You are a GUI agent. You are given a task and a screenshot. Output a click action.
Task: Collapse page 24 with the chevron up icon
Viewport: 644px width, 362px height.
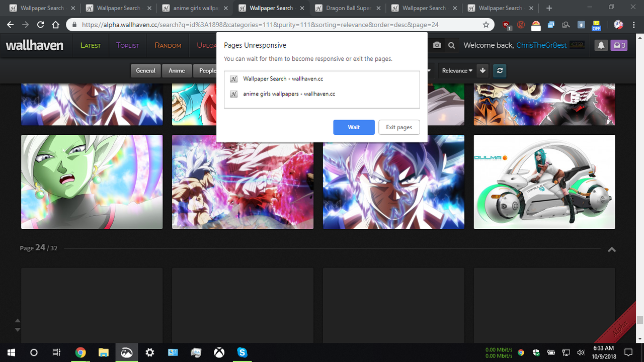click(x=612, y=249)
